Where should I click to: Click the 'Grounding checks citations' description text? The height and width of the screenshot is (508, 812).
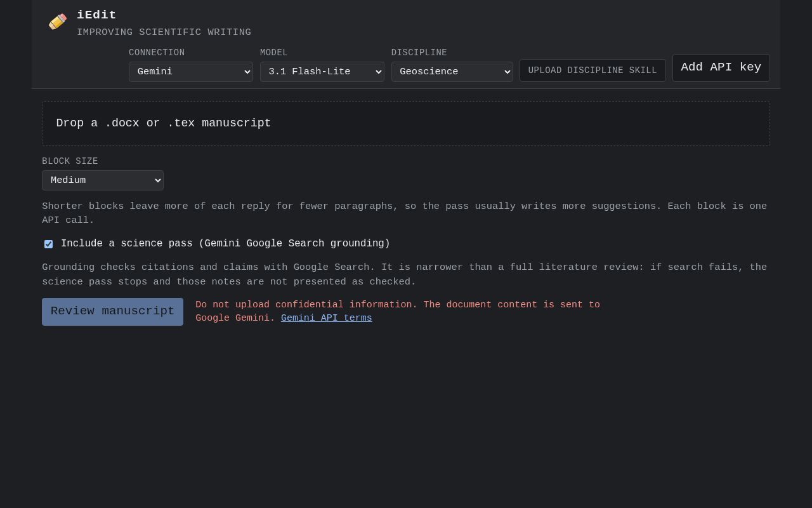coord(405,274)
